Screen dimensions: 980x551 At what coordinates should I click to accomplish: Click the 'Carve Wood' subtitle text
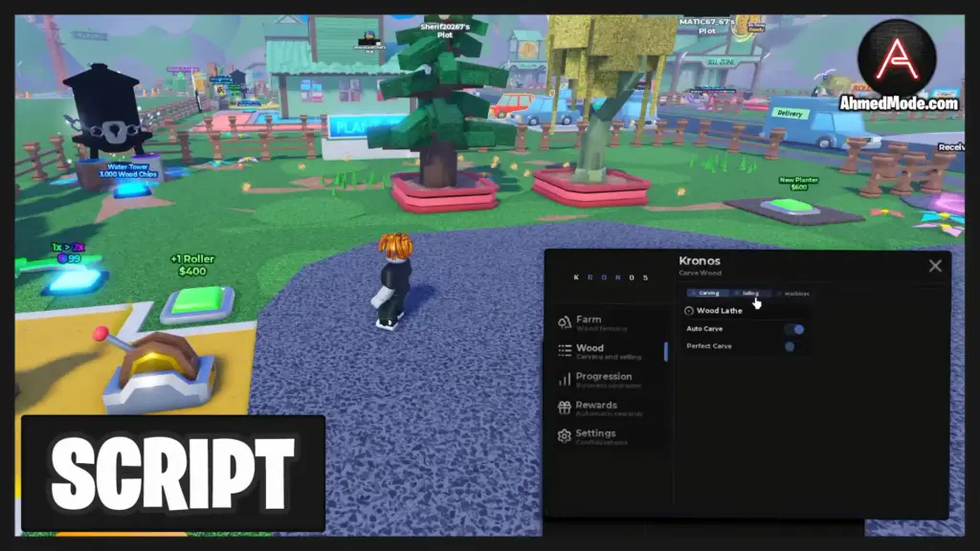(x=700, y=273)
